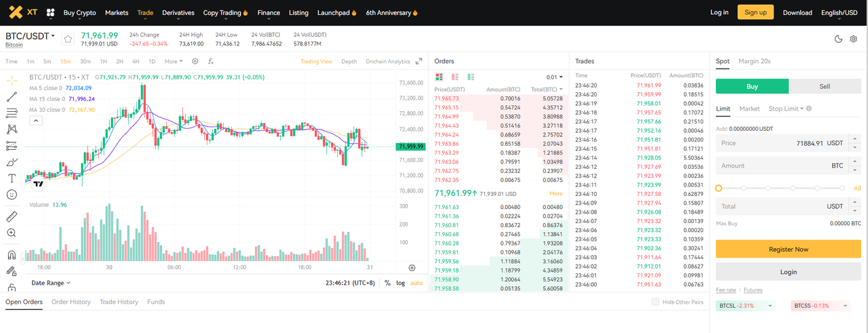Toggle stay in drawing mode pencil-lock

pos(12,271)
